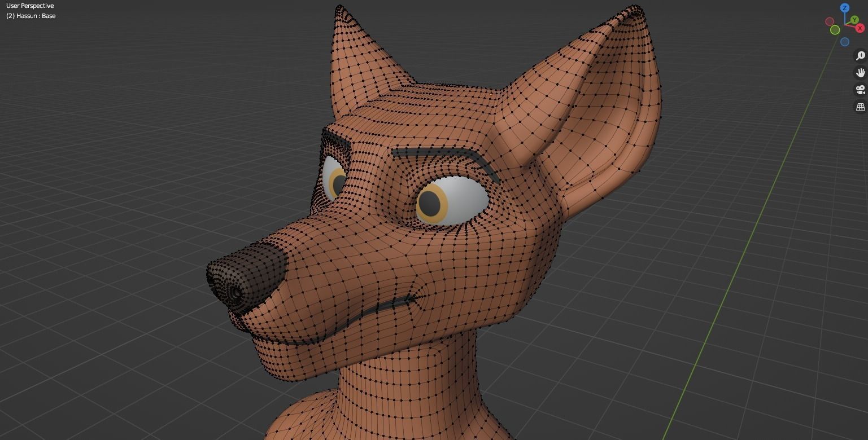Image resolution: width=868 pixels, height=440 pixels.
Task: Toggle the camera view icon
Action: 861,90
